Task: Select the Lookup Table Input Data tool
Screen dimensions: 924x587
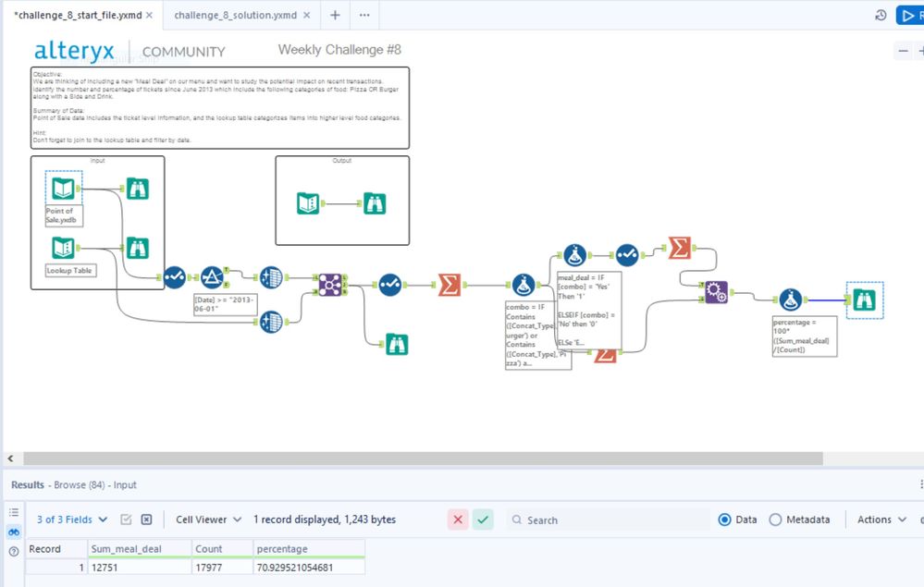Action: coord(63,248)
